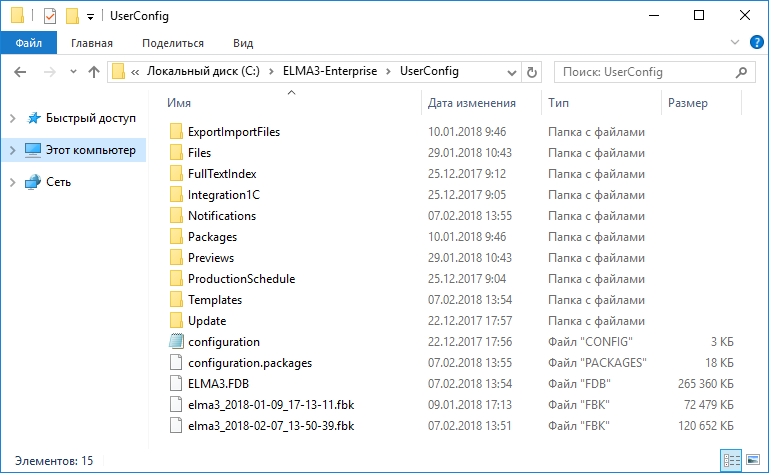Click the configuration.packages file name

coord(250,363)
